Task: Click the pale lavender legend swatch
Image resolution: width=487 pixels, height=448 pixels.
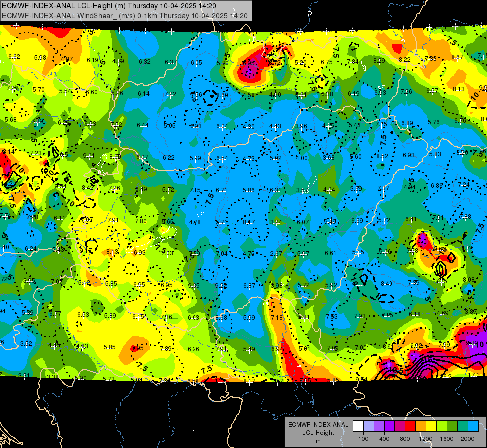Action: point(369,426)
